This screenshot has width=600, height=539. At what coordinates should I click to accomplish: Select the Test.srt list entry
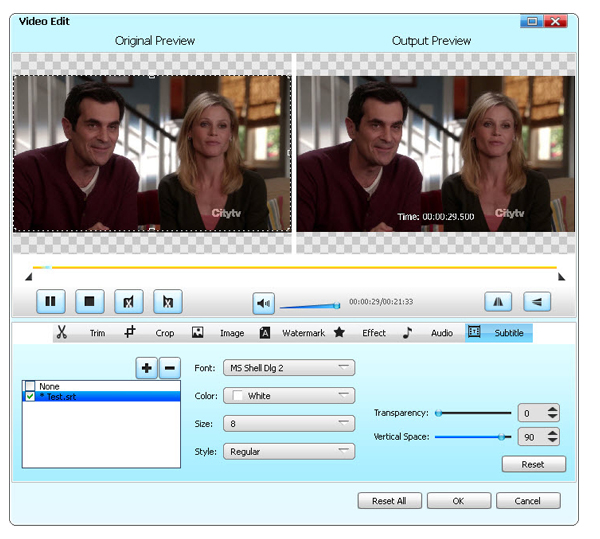101,396
